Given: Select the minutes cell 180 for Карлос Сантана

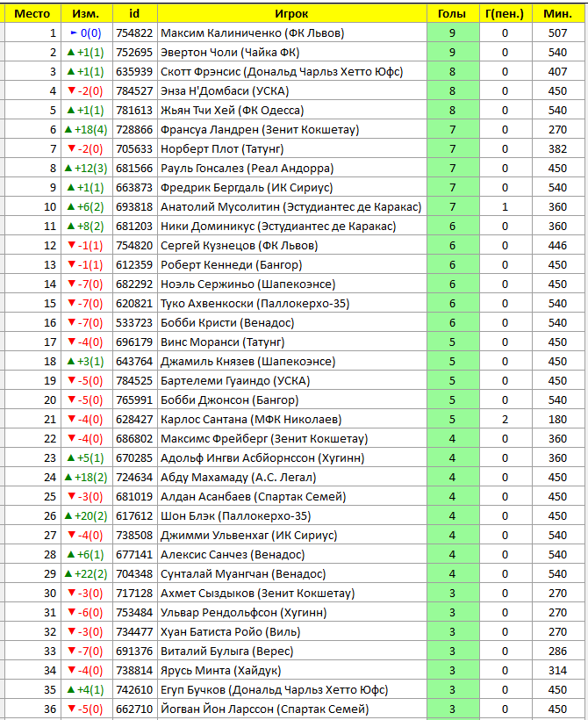Looking at the screenshot, I should click(558, 419).
